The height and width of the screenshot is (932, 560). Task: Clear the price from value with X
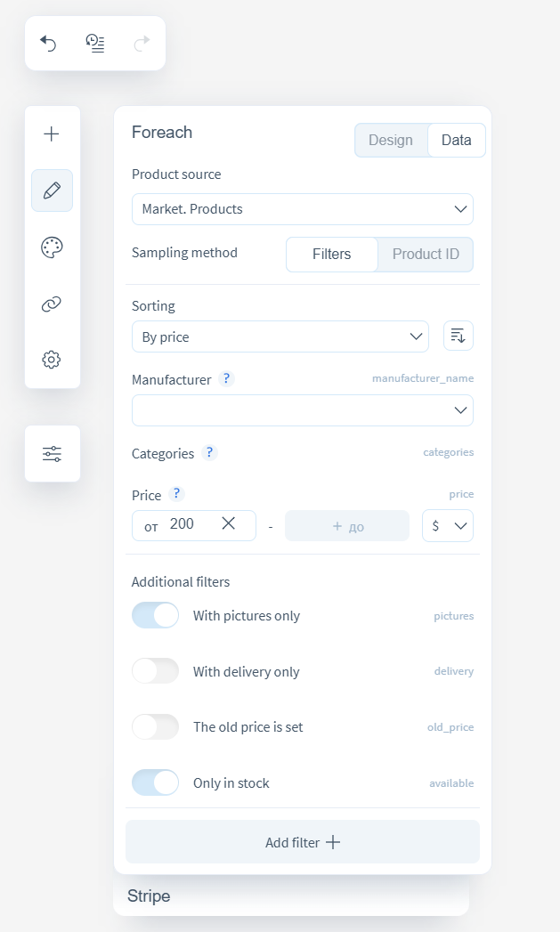(x=229, y=524)
